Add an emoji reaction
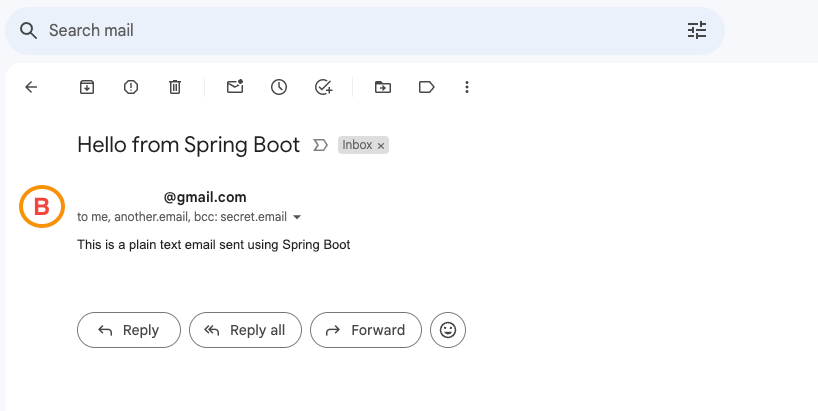This screenshot has height=411, width=818. coord(448,330)
